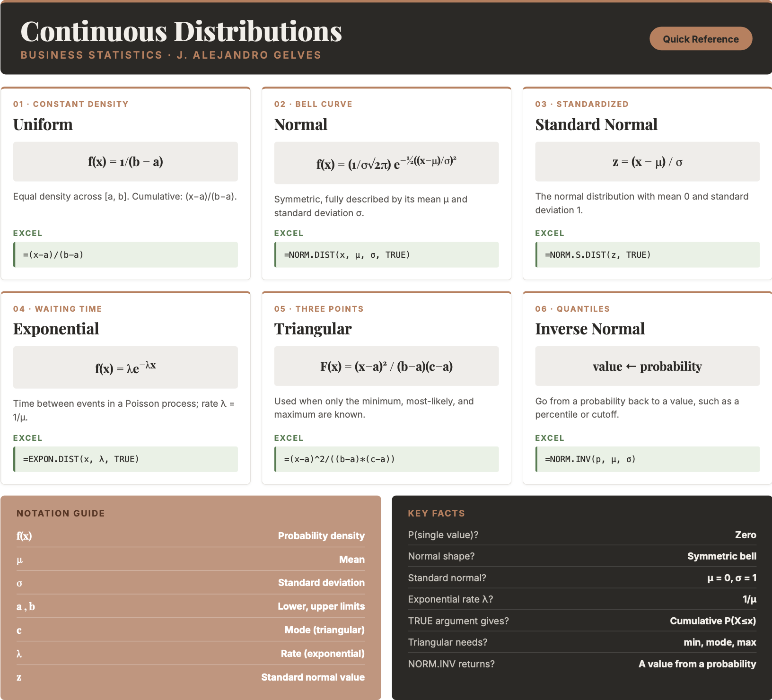Click the triangular F(x) formula box
The image size is (772, 700).
click(x=386, y=366)
